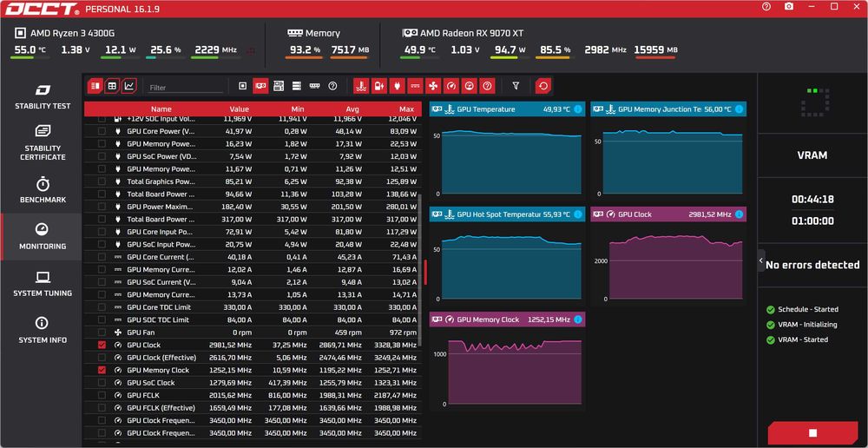This screenshot has width=868, height=448.
Task: Open the System Info section
Action: [x=42, y=331]
